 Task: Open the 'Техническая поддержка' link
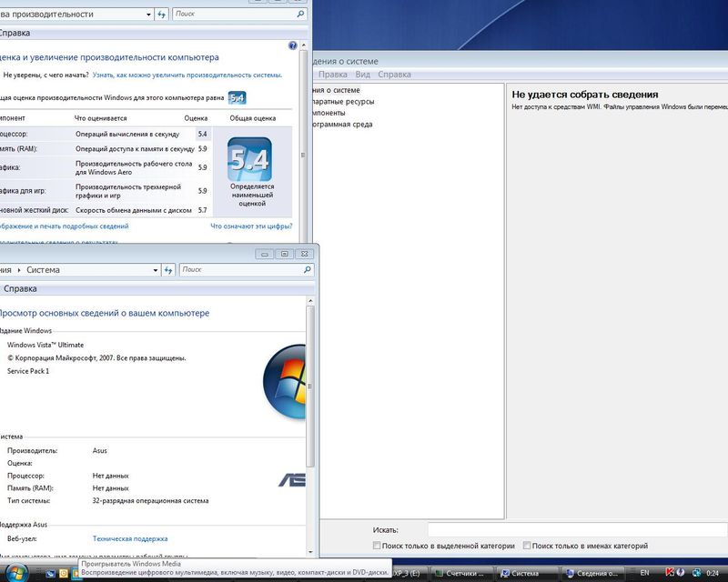pos(130,538)
